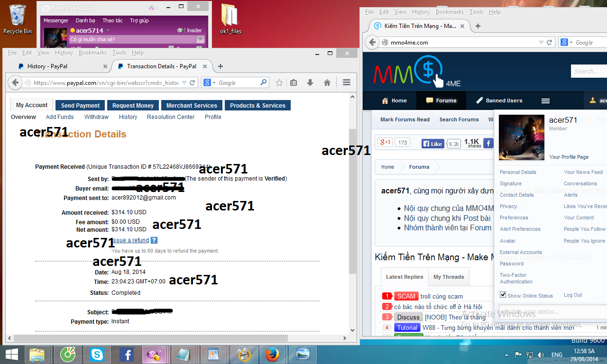Click the volume icon in the system tray

[541, 355]
